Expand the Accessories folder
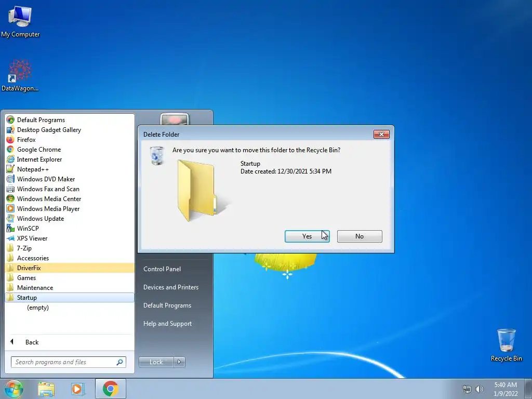Image resolution: width=532 pixels, height=399 pixels. click(70, 258)
